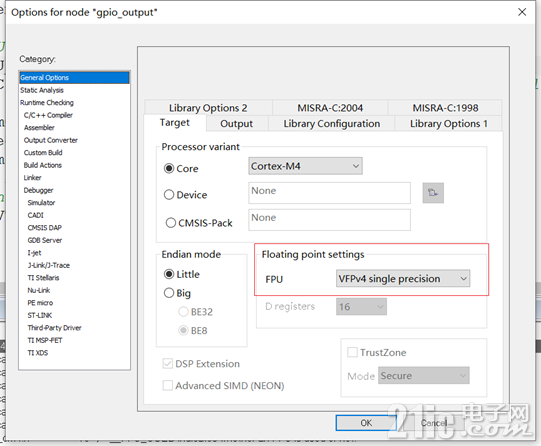Open the D registers dropdown
The width and height of the screenshot is (541, 446).
point(361,307)
